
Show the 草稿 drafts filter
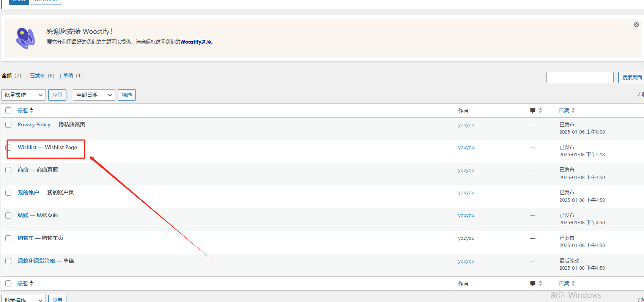pyautogui.click(x=68, y=76)
